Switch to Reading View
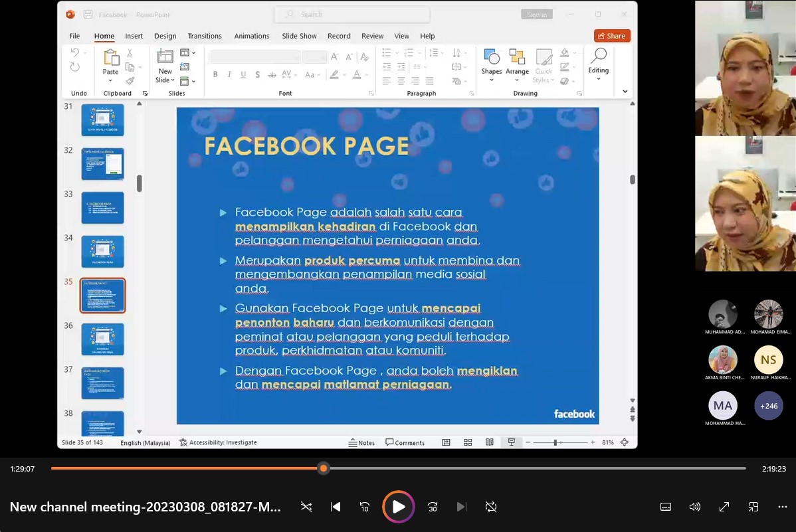796x532 pixels. (x=490, y=442)
